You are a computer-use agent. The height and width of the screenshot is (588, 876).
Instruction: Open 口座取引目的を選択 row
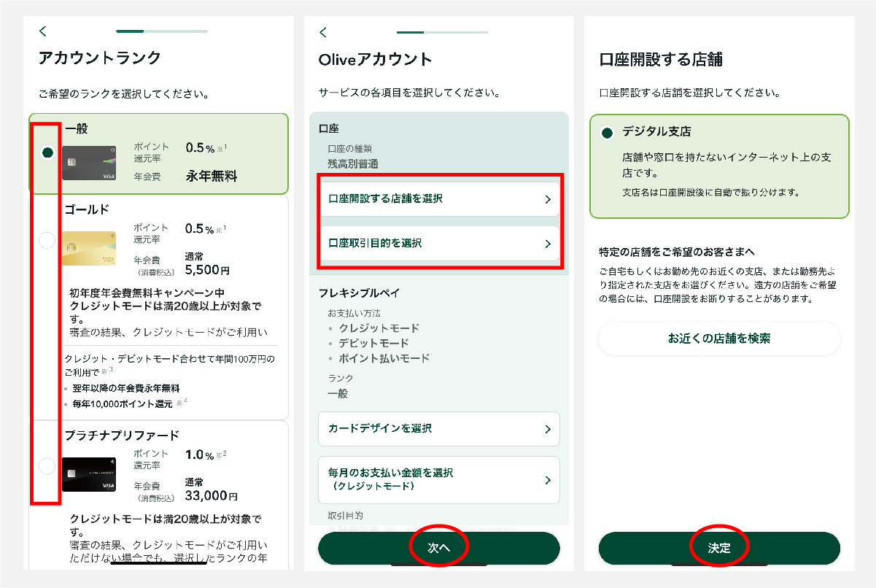(x=439, y=244)
